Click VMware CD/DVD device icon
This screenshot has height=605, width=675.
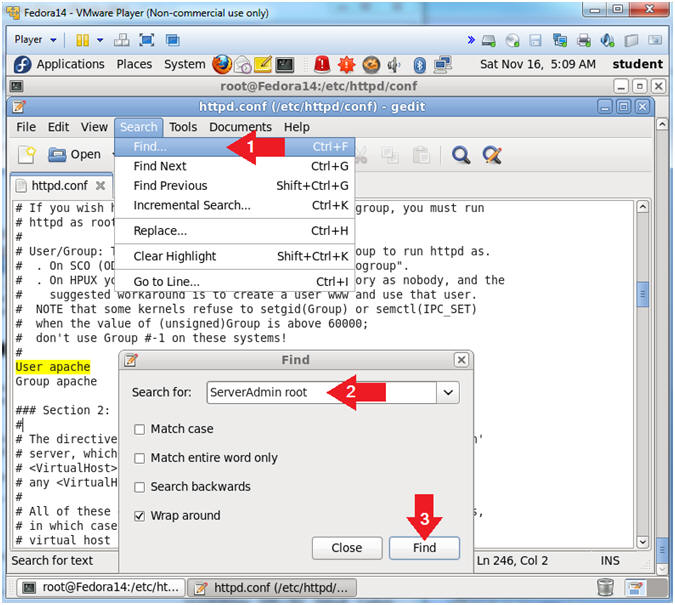[512, 40]
